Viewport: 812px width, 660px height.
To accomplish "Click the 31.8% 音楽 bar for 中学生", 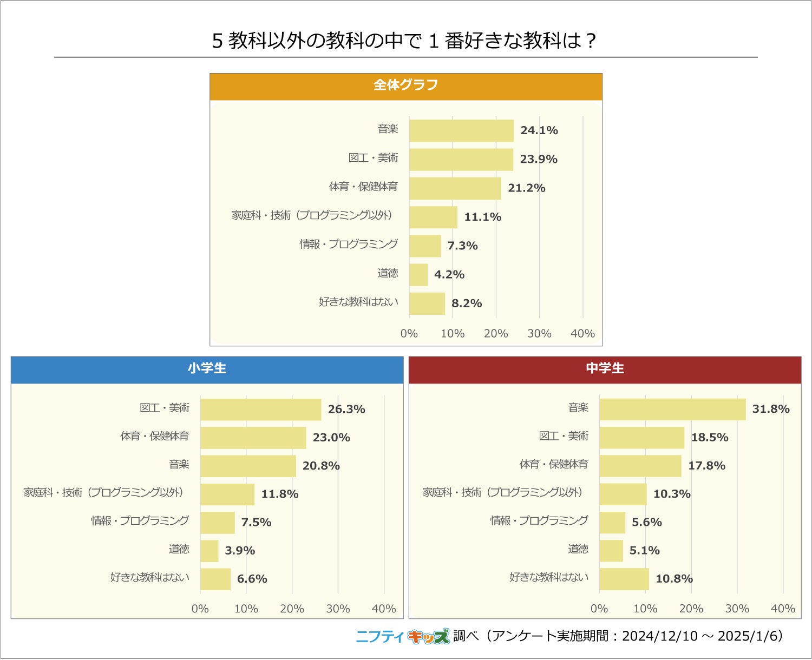I will tap(672, 410).
